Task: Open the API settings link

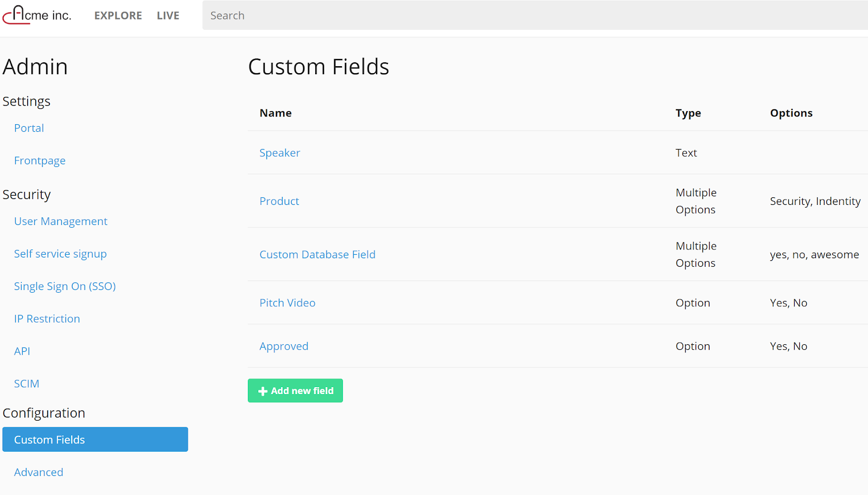Action: tap(22, 352)
